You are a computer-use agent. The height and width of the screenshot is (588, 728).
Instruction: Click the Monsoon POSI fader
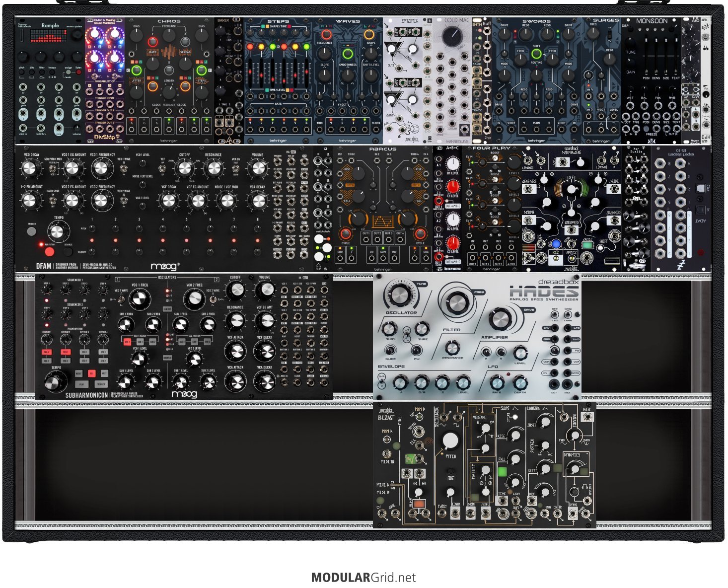coord(646,55)
